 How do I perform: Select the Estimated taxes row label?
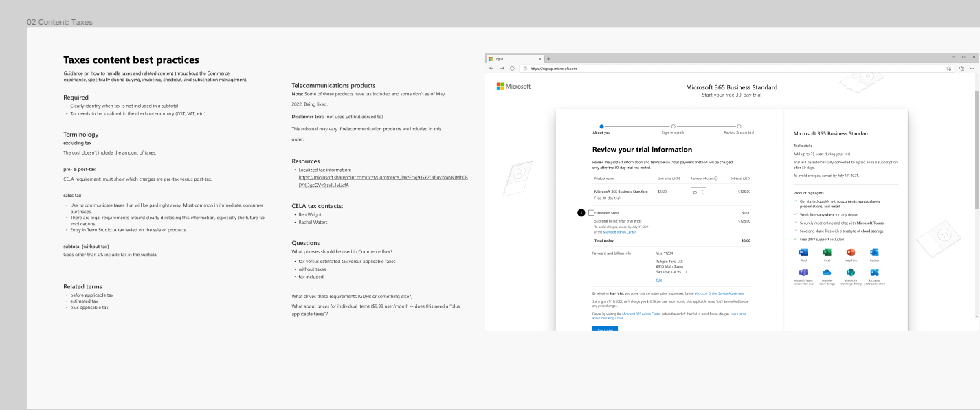coord(607,213)
